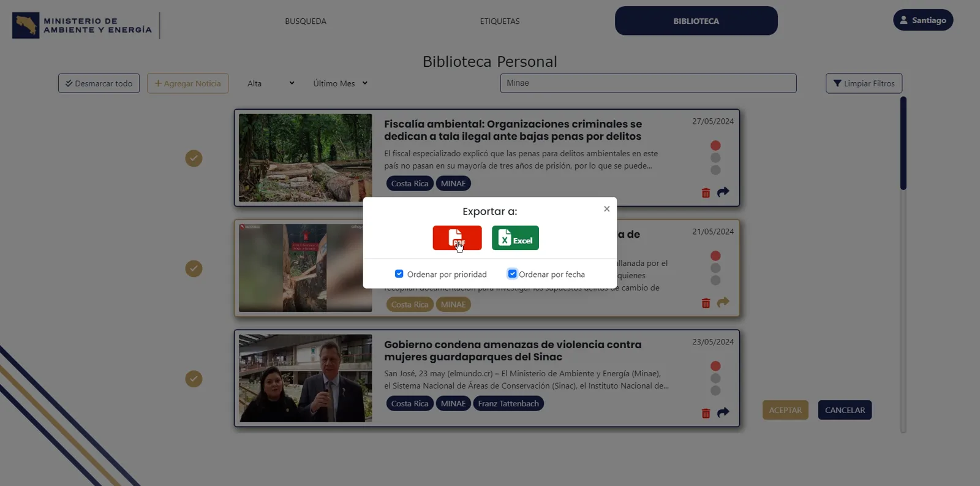This screenshot has width=980, height=486.
Task: Delete the Fiscalía ambiental news item
Action: (706, 192)
